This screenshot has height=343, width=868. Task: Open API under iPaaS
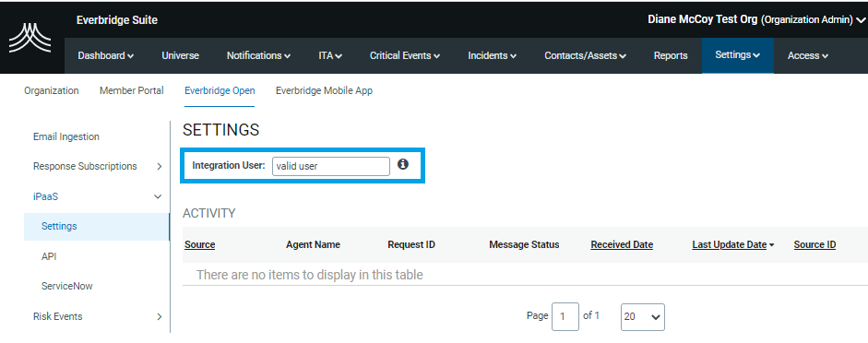click(49, 256)
